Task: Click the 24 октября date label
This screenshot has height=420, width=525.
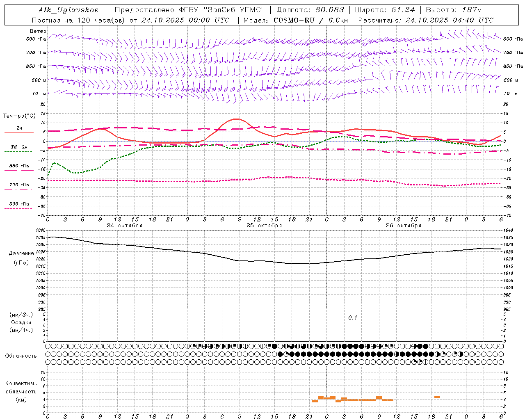Action: coord(125,226)
